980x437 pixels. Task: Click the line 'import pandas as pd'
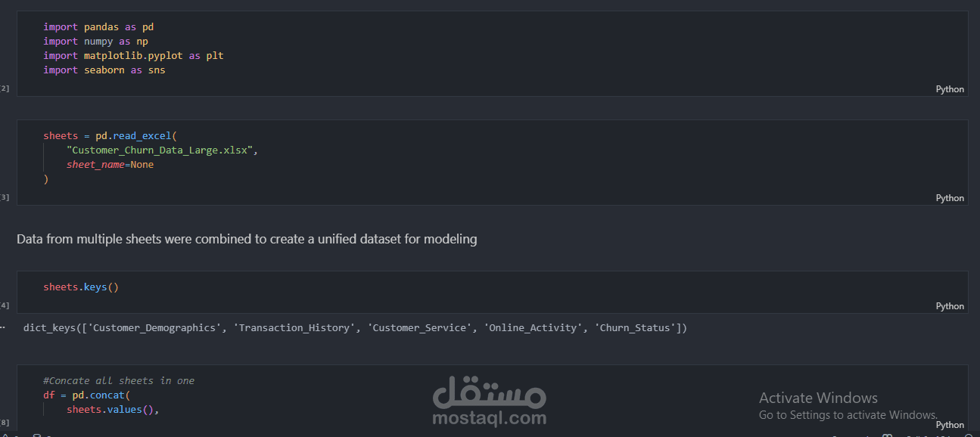point(98,26)
